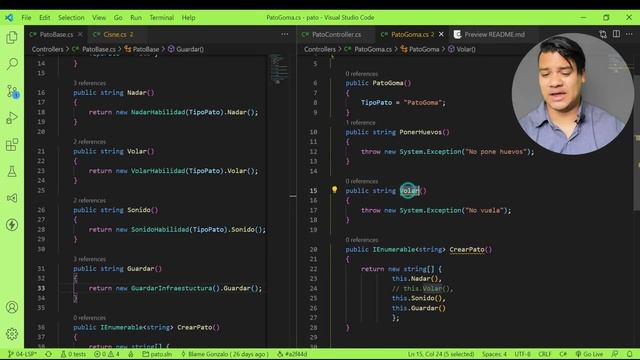640x360 pixels.
Task: Open the Thunder Client lightning icon
Action: (12, 225)
